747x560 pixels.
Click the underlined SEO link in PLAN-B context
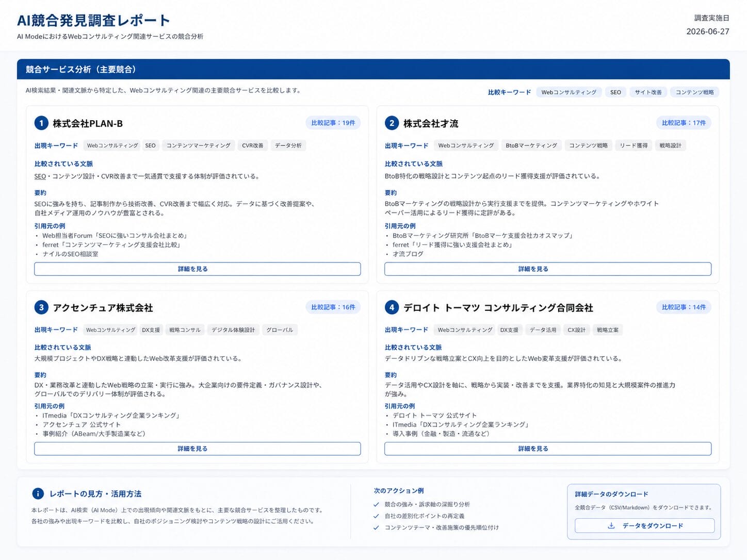[x=40, y=176]
